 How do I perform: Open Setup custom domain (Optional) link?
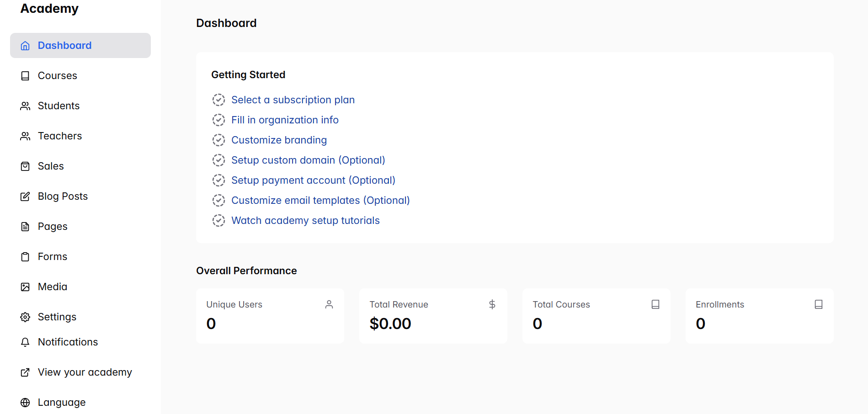(308, 160)
